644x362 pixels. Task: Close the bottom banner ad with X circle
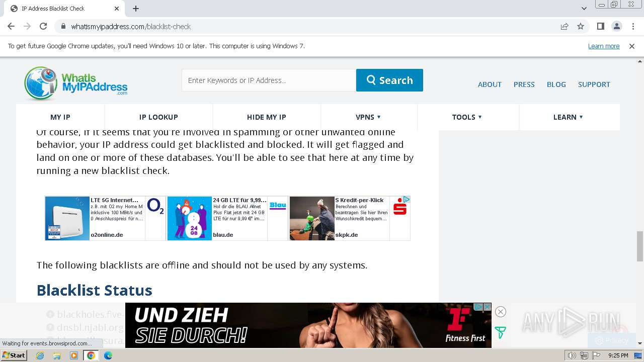tap(500, 312)
